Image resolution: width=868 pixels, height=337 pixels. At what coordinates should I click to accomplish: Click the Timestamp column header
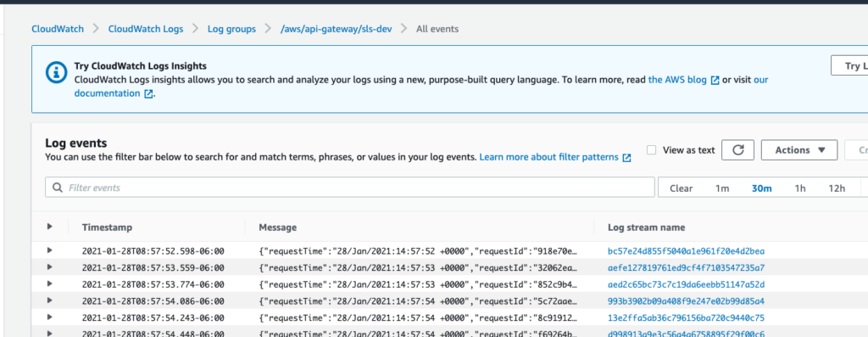click(107, 227)
